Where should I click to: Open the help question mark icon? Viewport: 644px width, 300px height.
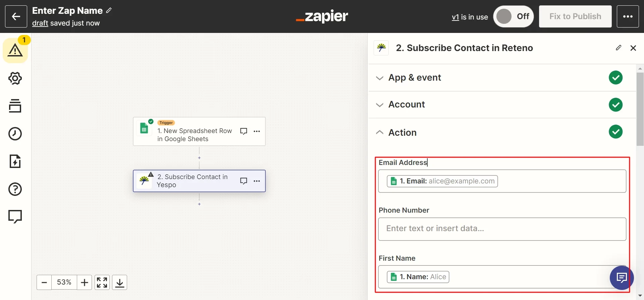[x=15, y=189]
